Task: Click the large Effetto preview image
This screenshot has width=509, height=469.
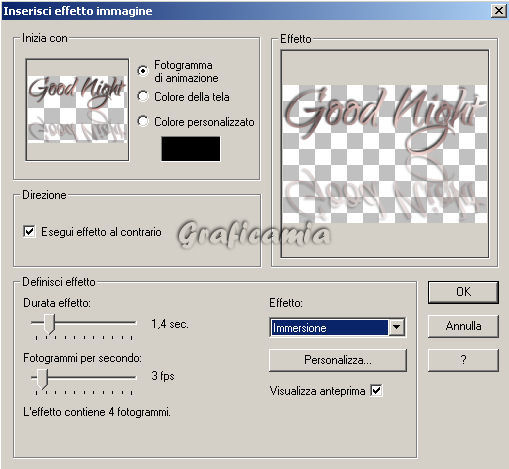Action: pyautogui.click(x=385, y=154)
